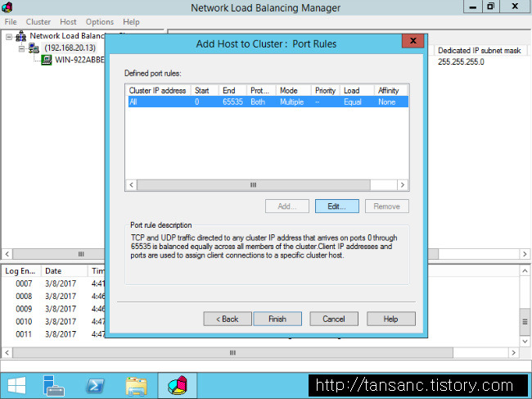
Task: Close the Port Rules dialog
Action: (x=413, y=41)
